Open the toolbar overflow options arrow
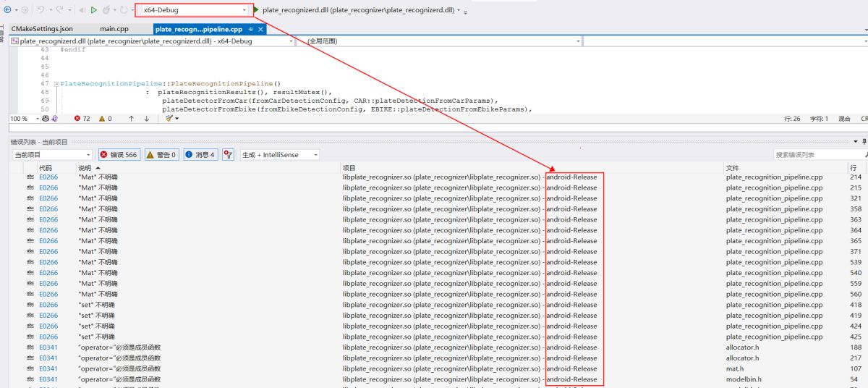Viewport: 868px width, 388px height. tap(466, 12)
